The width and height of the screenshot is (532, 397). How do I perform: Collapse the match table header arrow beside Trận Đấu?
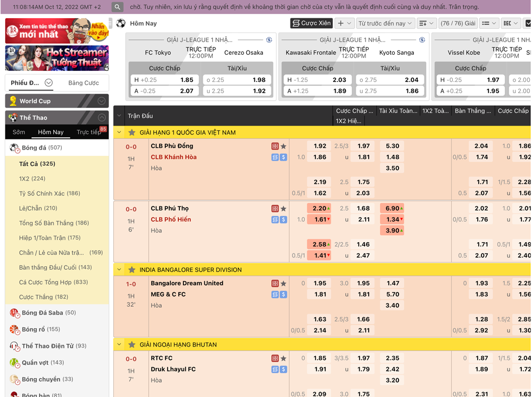(119, 115)
